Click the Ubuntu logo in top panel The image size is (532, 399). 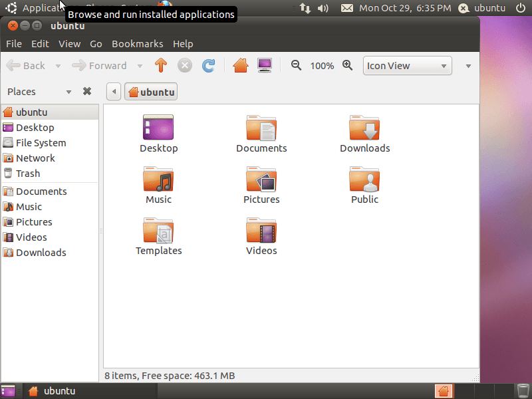[x=11, y=7]
